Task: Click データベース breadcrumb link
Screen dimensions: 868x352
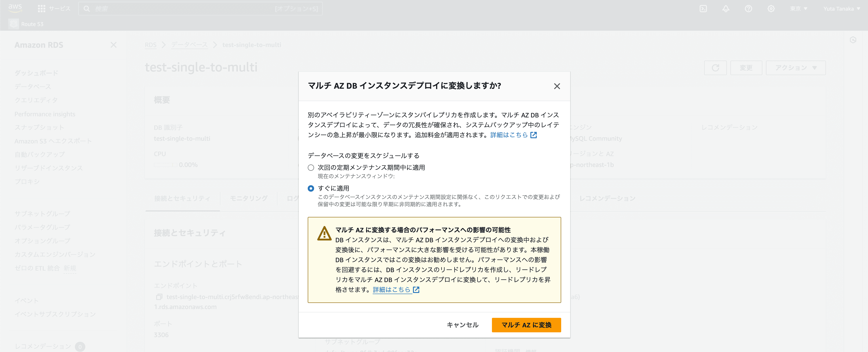Action: click(189, 45)
